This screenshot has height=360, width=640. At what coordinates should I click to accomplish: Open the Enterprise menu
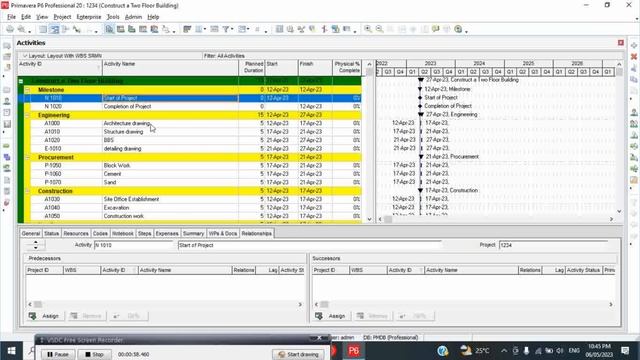pyautogui.click(x=89, y=17)
